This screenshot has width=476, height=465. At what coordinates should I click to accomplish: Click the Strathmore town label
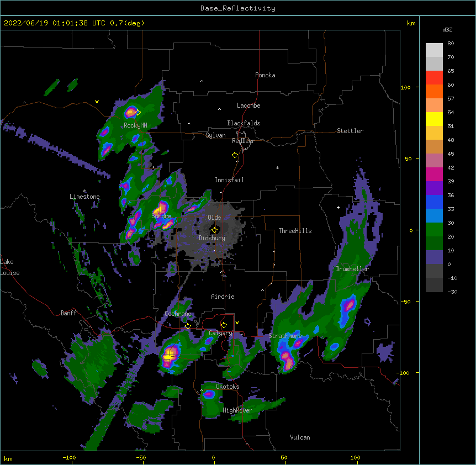pyautogui.click(x=285, y=336)
